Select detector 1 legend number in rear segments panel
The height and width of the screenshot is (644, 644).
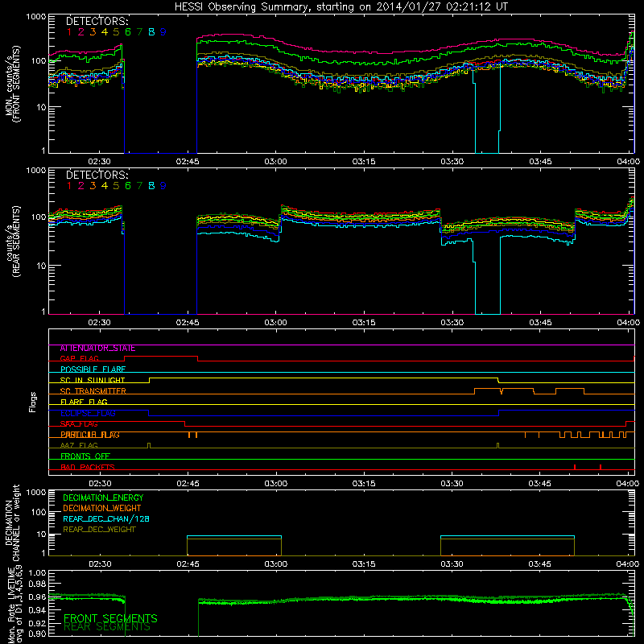(x=69, y=186)
